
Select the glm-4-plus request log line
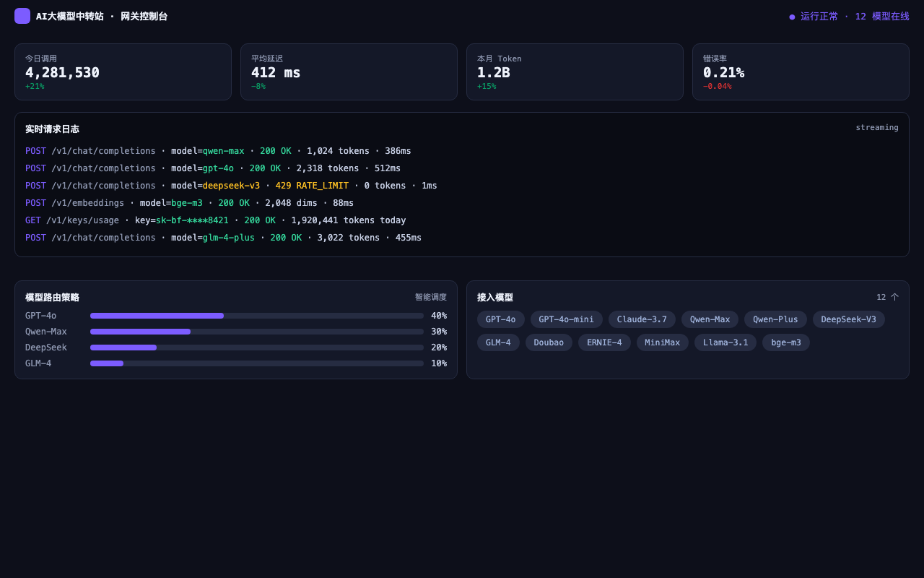[224, 238]
